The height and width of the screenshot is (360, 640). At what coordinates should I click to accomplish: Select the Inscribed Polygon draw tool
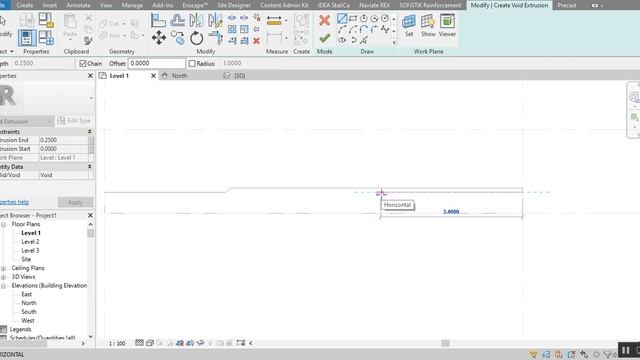click(x=364, y=18)
